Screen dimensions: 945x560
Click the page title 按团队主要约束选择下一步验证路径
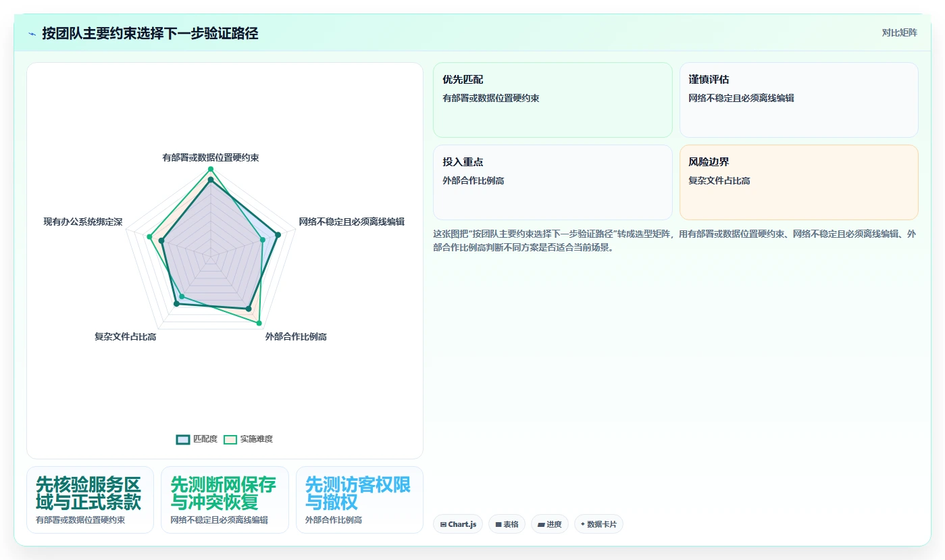[x=150, y=33]
